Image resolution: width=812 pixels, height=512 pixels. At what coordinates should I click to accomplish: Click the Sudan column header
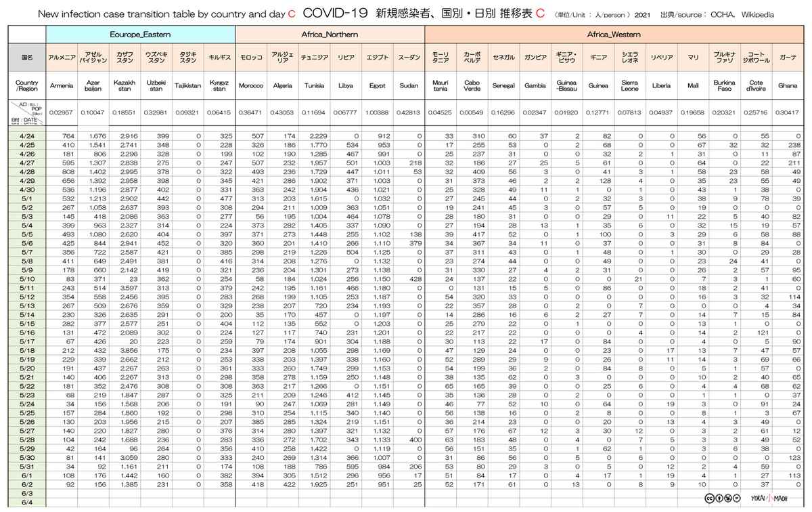(x=409, y=86)
